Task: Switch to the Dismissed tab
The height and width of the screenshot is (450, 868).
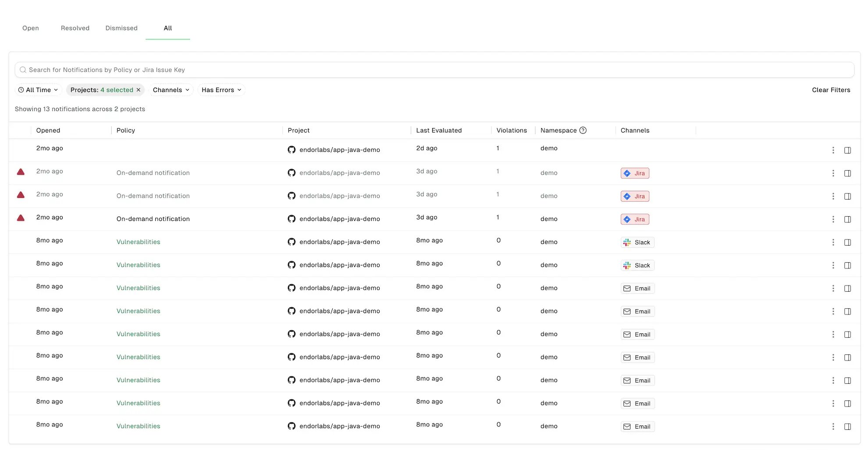Action: coord(121,28)
